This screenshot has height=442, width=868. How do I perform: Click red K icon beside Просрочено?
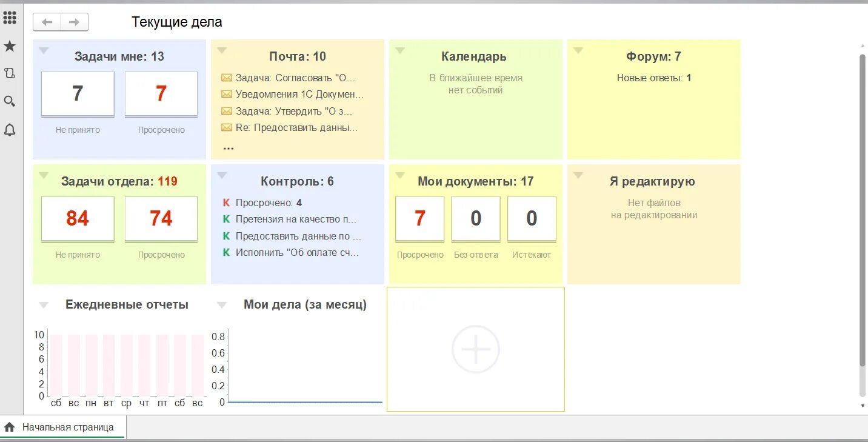[226, 203]
